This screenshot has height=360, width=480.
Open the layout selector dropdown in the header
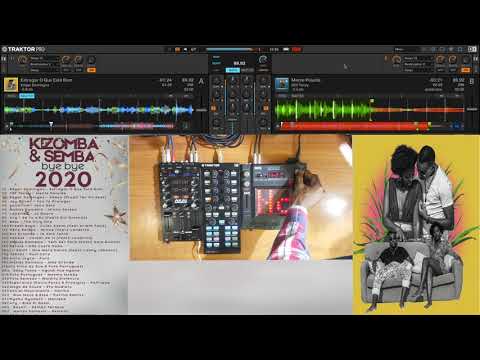(x=408, y=49)
